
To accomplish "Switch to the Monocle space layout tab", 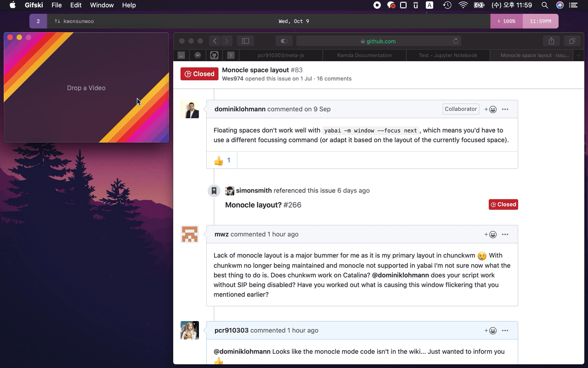I will [x=532, y=55].
